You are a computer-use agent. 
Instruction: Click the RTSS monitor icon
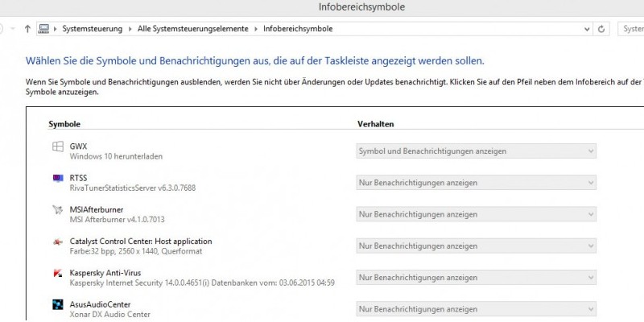pos(58,178)
